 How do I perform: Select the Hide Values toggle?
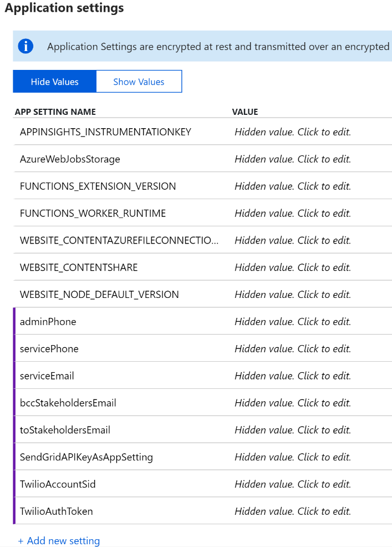(54, 82)
